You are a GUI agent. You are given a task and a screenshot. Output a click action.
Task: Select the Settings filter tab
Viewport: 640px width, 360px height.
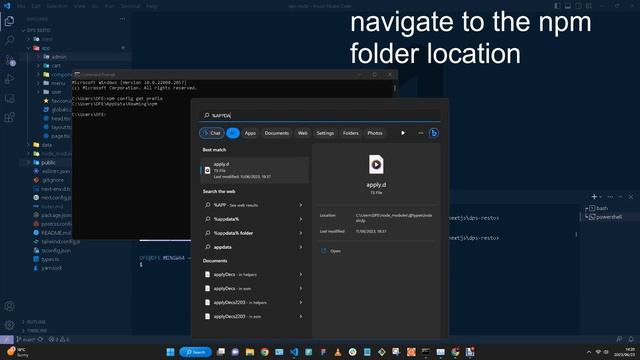(x=325, y=133)
